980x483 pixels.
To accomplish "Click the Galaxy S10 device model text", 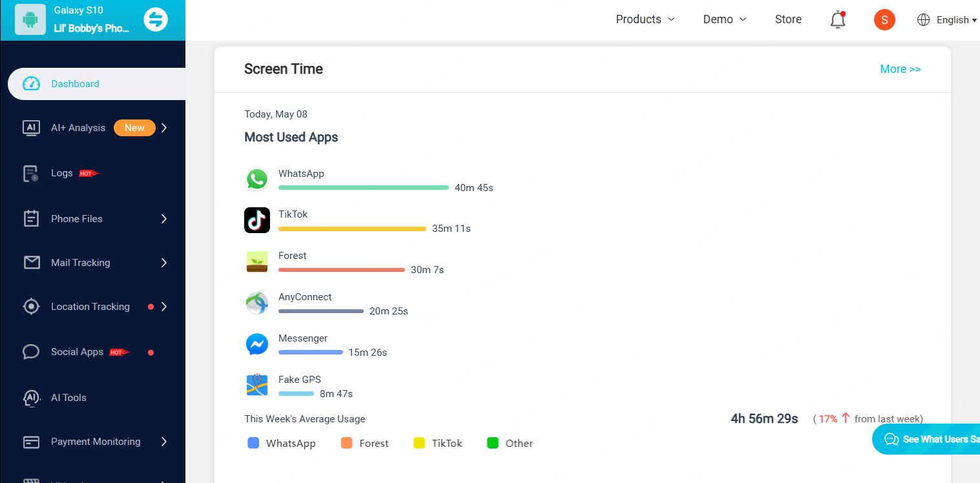I will (79, 10).
